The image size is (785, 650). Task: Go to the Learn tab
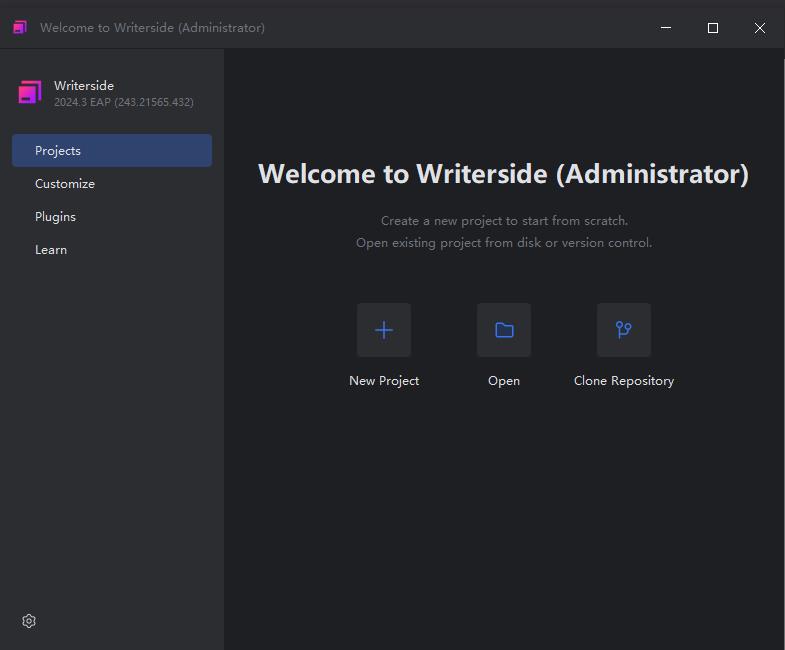(51, 250)
